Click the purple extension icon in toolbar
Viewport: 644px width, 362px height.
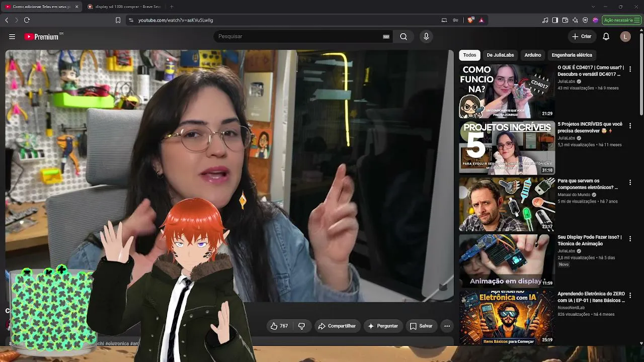coord(595,20)
